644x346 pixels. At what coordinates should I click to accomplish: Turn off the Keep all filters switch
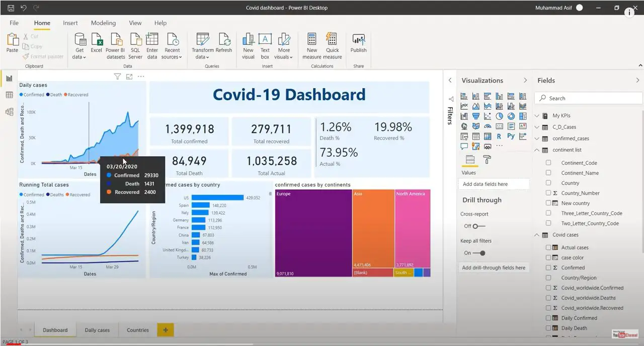pyautogui.click(x=479, y=253)
